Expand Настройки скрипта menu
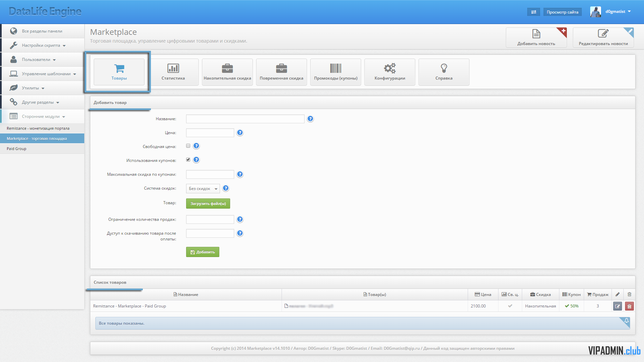 tap(42, 45)
